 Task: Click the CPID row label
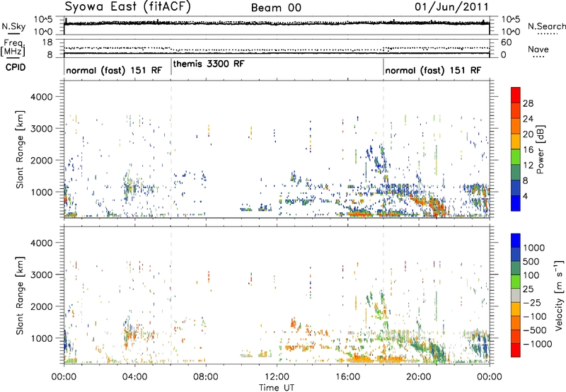tap(16, 67)
